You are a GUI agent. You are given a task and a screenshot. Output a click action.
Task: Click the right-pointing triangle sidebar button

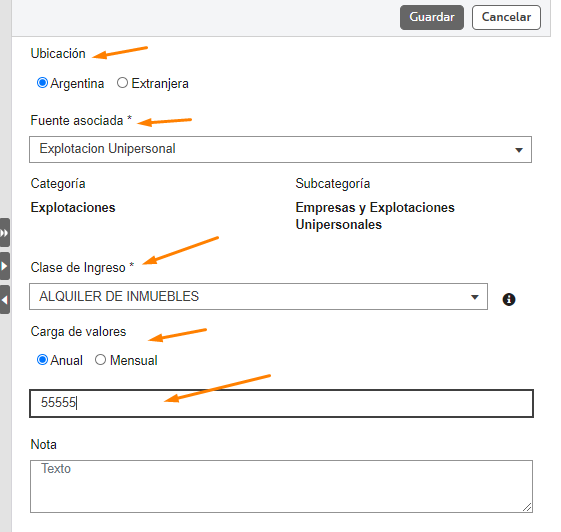click(5, 266)
